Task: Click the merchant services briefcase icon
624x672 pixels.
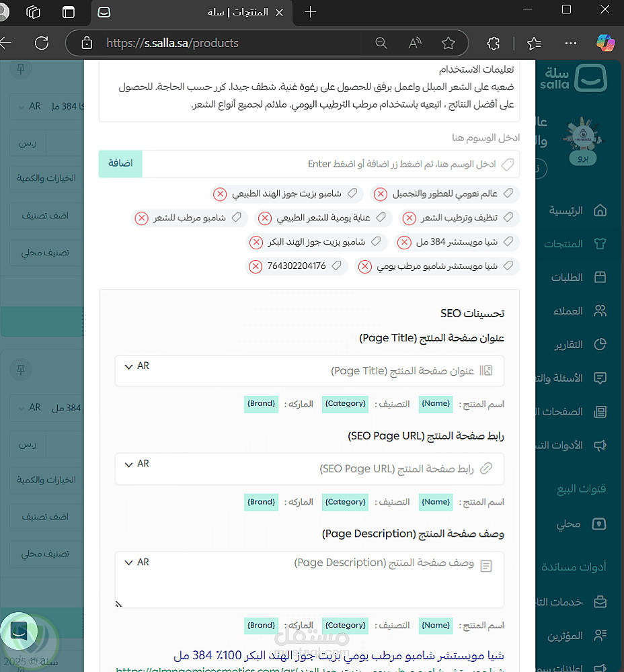Action: tap(600, 601)
